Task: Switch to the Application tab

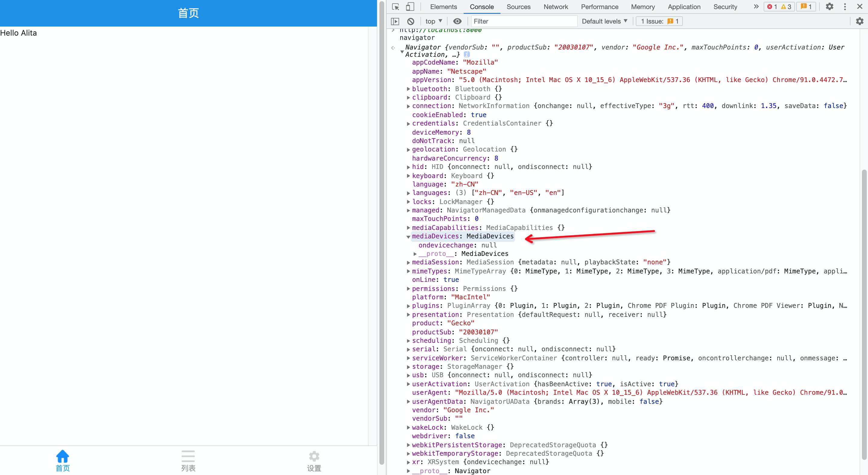Action: [684, 7]
